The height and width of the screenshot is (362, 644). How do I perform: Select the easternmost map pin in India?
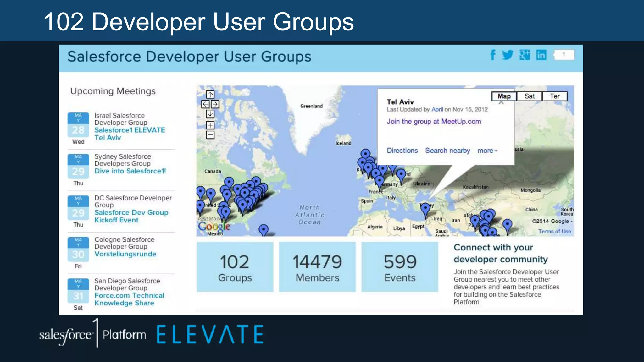click(507, 226)
